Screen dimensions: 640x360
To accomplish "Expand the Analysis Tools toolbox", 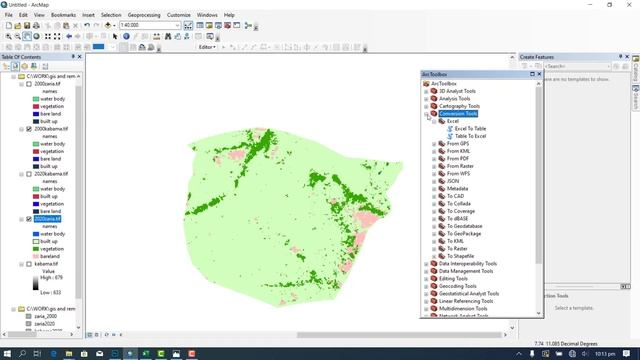I will (x=426, y=99).
